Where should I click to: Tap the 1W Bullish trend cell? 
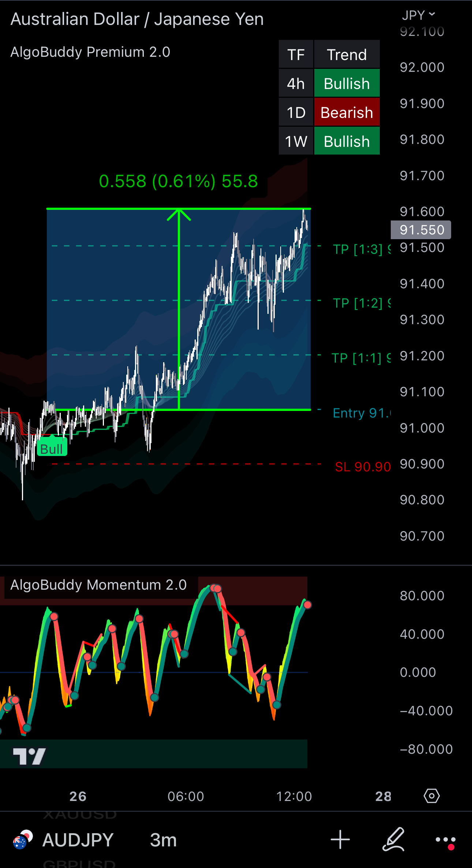point(347,141)
